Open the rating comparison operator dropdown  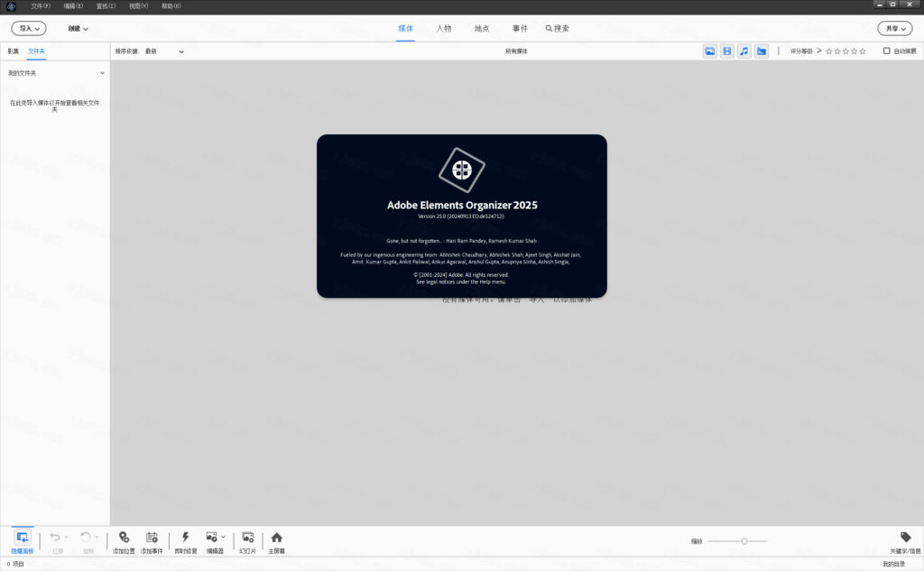click(819, 51)
